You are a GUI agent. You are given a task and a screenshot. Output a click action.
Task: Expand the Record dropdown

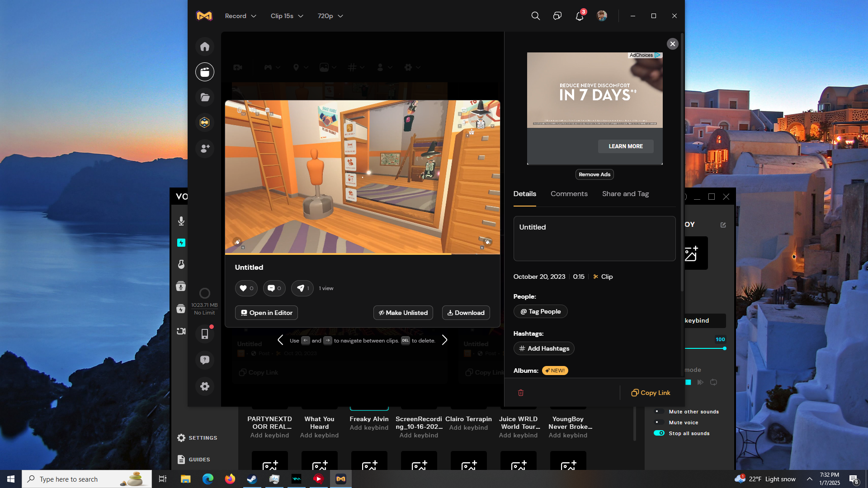pos(241,16)
